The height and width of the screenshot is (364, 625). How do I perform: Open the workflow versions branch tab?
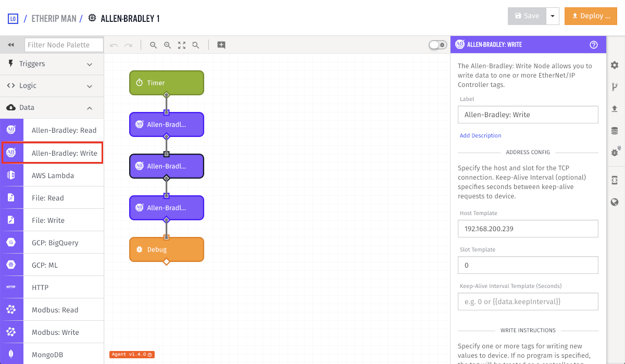[x=615, y=87]
